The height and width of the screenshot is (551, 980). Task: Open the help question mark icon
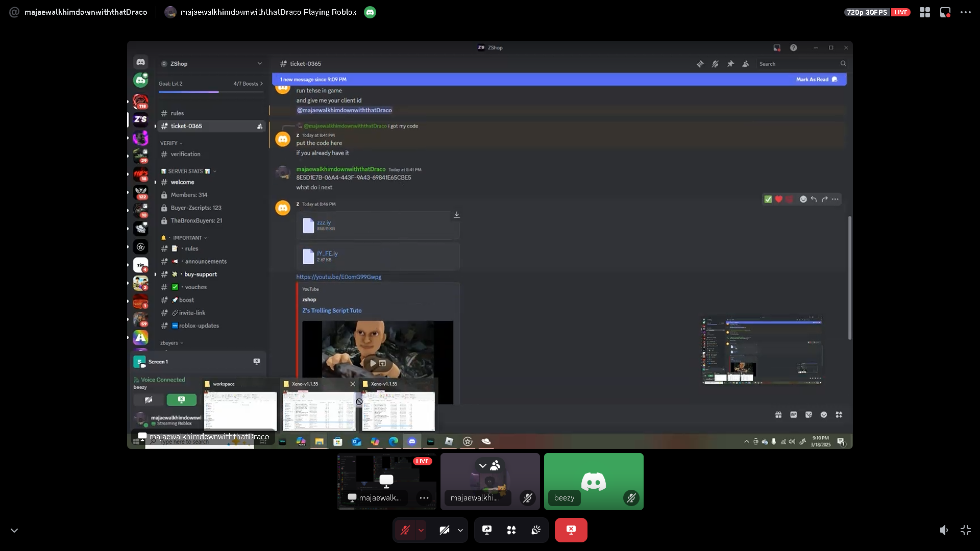coord(793,47)
